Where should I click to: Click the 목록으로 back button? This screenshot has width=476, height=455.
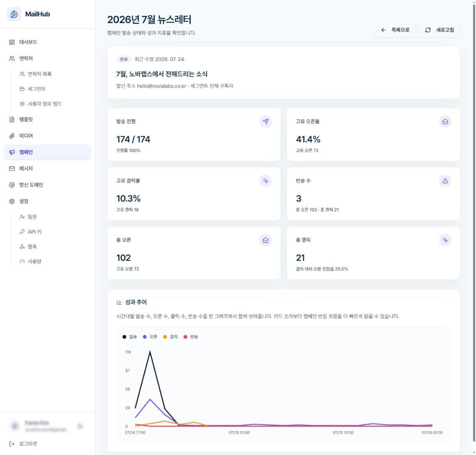coord(395,30)
